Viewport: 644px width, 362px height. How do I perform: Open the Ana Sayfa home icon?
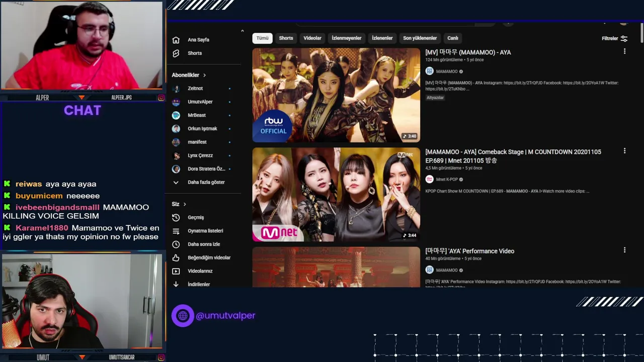[x=176, y=40]
